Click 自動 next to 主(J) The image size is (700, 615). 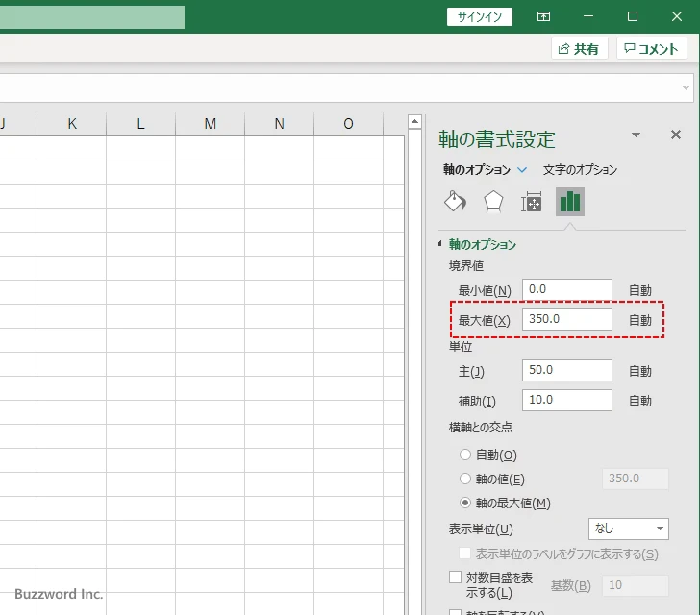pyautogui.click(x=640, y=371)
